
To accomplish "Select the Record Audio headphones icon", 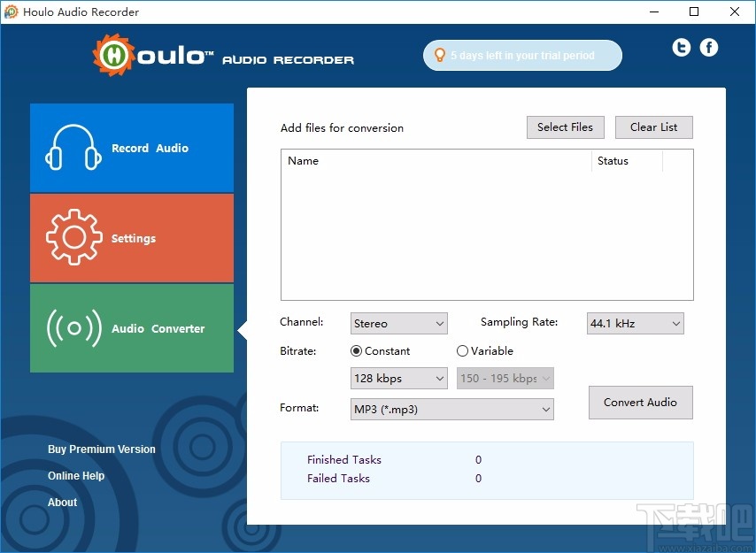I will (73, 148).
